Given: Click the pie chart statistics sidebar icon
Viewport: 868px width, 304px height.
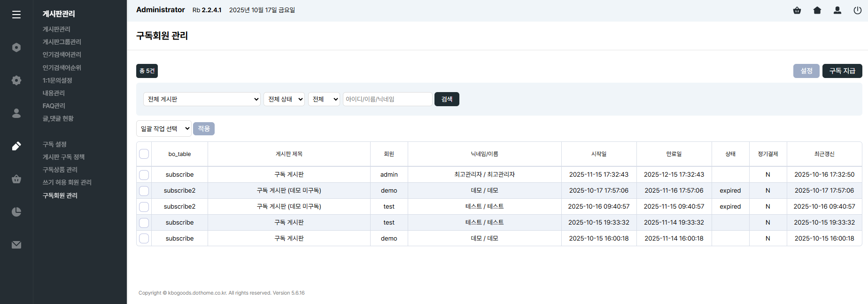Looking at the screenshot, I should coord(16,212).
